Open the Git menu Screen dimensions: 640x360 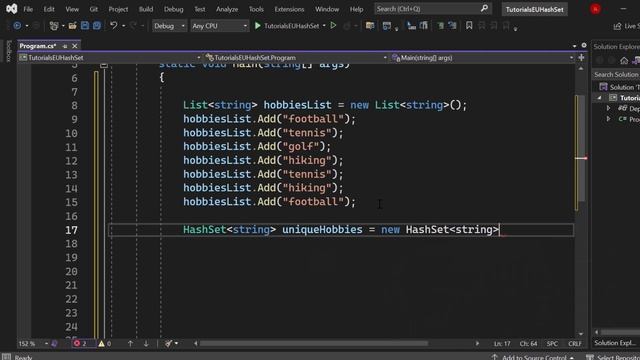[x=93, y=9]
